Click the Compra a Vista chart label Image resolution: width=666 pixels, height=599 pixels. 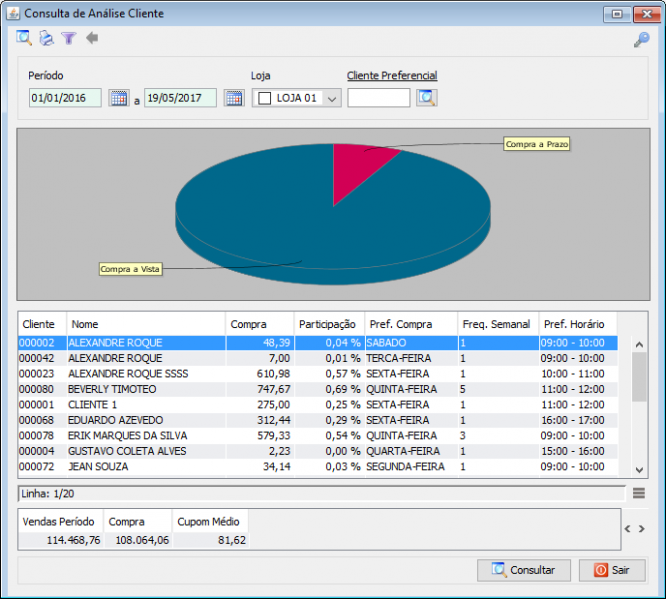[130, 269]
